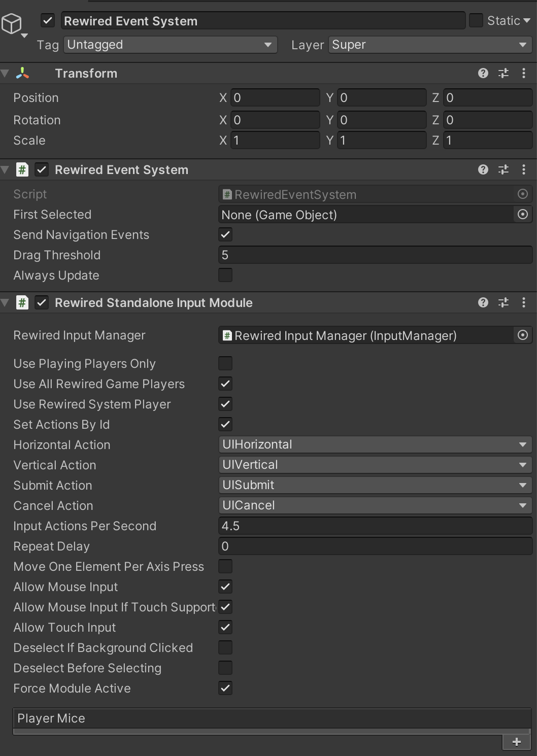Click Position X value field
This screenshot has height=756, width=537.
275,97
